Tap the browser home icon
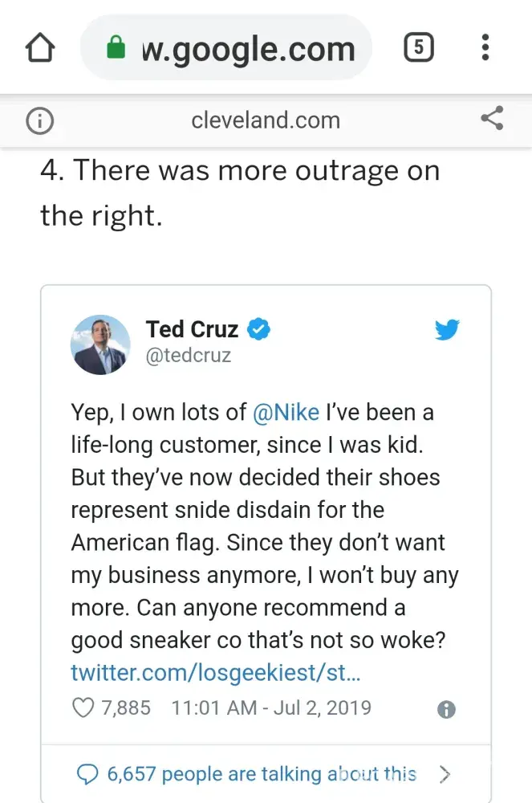Viewport: 532px width, 803px height. coord(40,48)
